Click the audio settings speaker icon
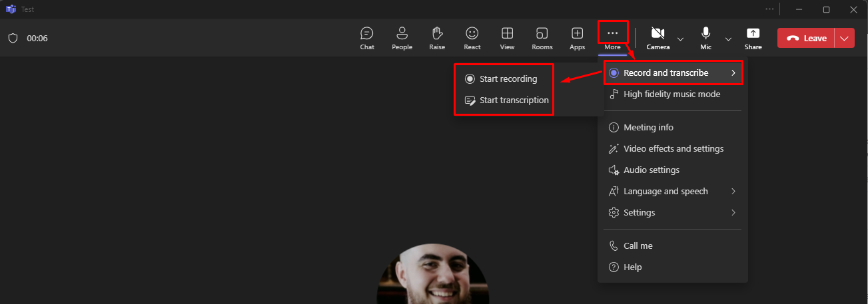Viewport: 868px width, 304px height. click(x=614, y=170)
